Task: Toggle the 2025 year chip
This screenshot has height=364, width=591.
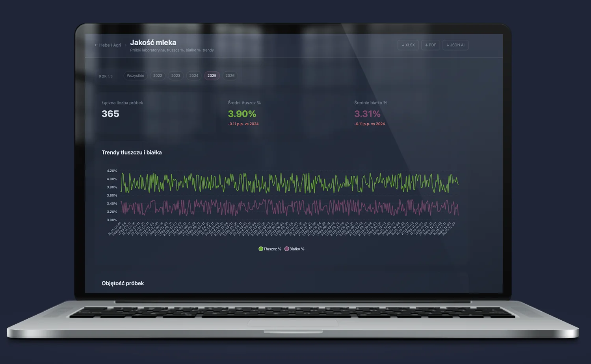Action: (x=212, y=76)
